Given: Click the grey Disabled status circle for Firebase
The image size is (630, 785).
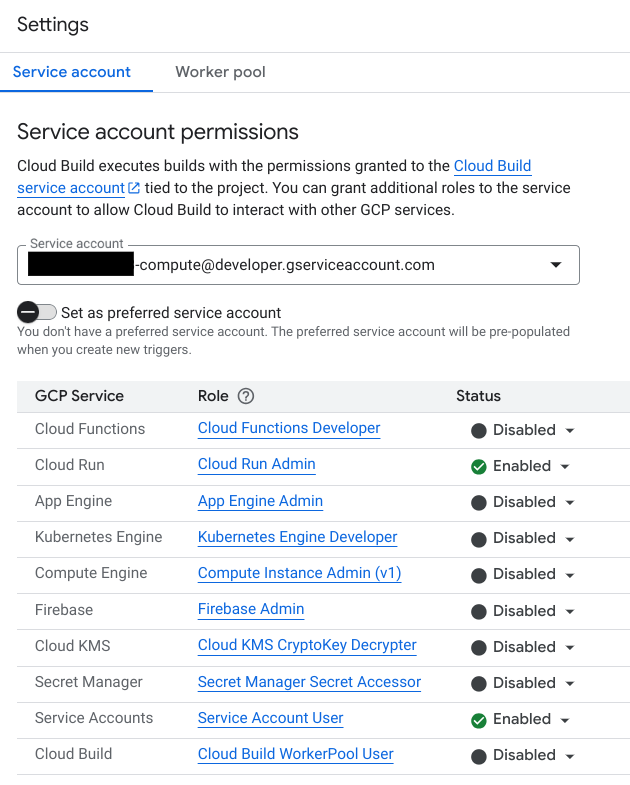Looking at the screenshot, I should pos(479,611).
